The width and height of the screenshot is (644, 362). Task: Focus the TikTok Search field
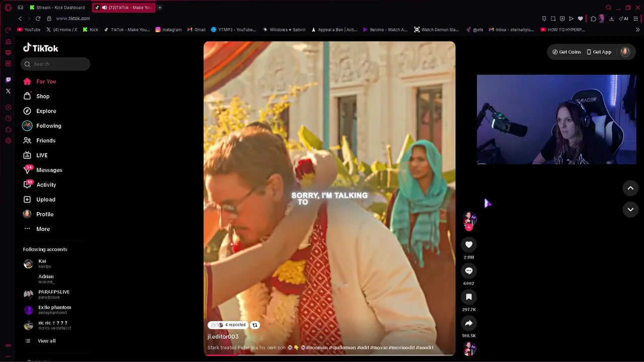55,64
